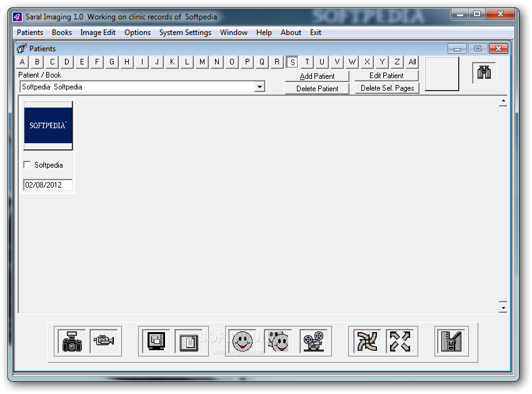This screenshot has height=394, width=532.
Task: Expand the Patient / Book dropdown arrow
Action: pos(259,87)
